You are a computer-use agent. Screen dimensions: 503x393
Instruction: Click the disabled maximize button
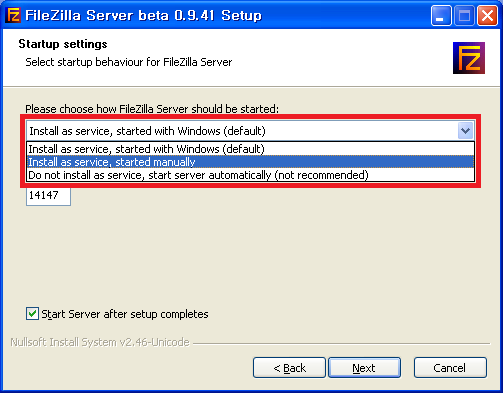tap(464, 16)
